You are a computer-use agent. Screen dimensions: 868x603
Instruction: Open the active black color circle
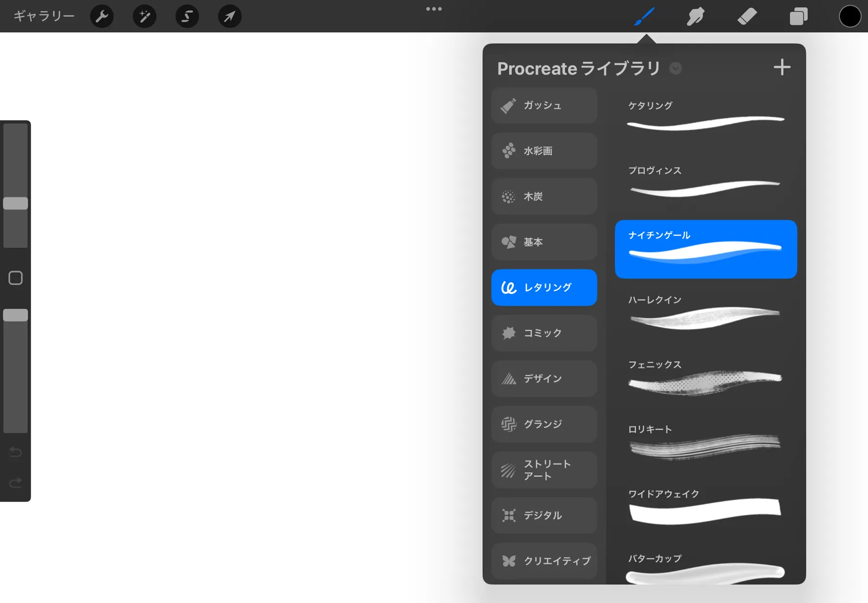point(850,16)
